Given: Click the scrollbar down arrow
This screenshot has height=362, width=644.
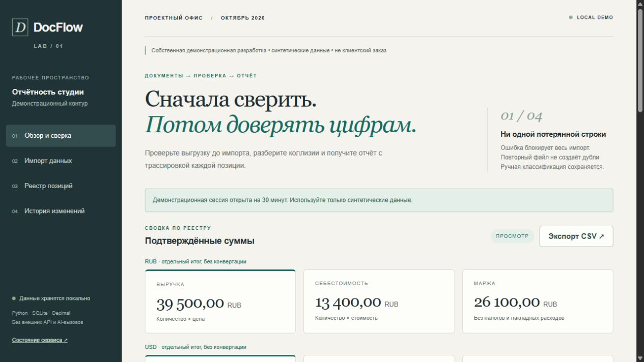Looking at the screenshot, I should click(640, 358).
